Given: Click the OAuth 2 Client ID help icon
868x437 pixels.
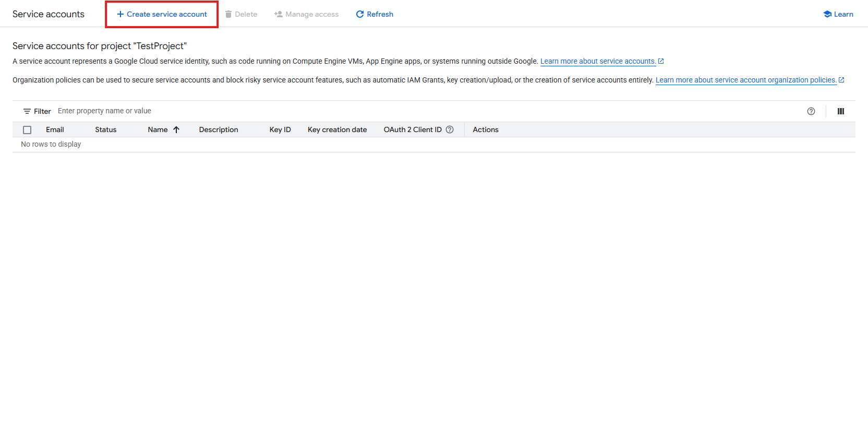Looking at the screenshot, I should (450, 129).
